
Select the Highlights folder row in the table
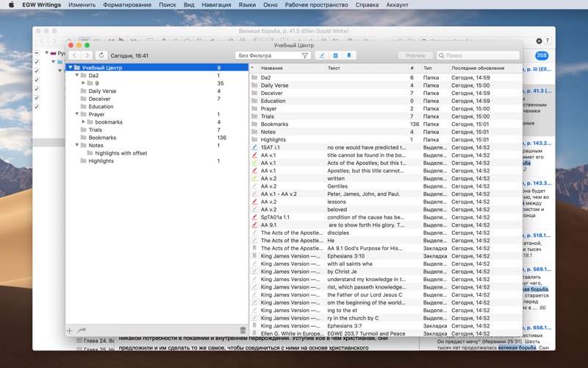tap(385, 140)
